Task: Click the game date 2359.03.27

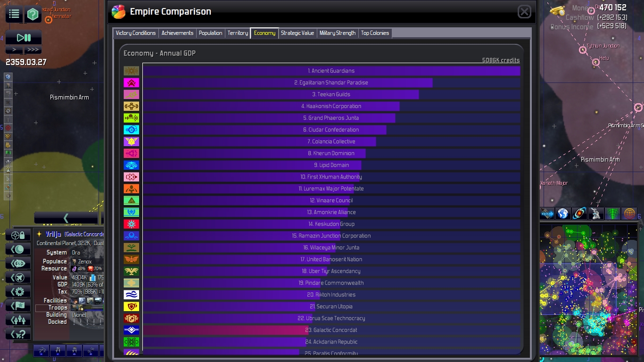Action: coord(26,62)
